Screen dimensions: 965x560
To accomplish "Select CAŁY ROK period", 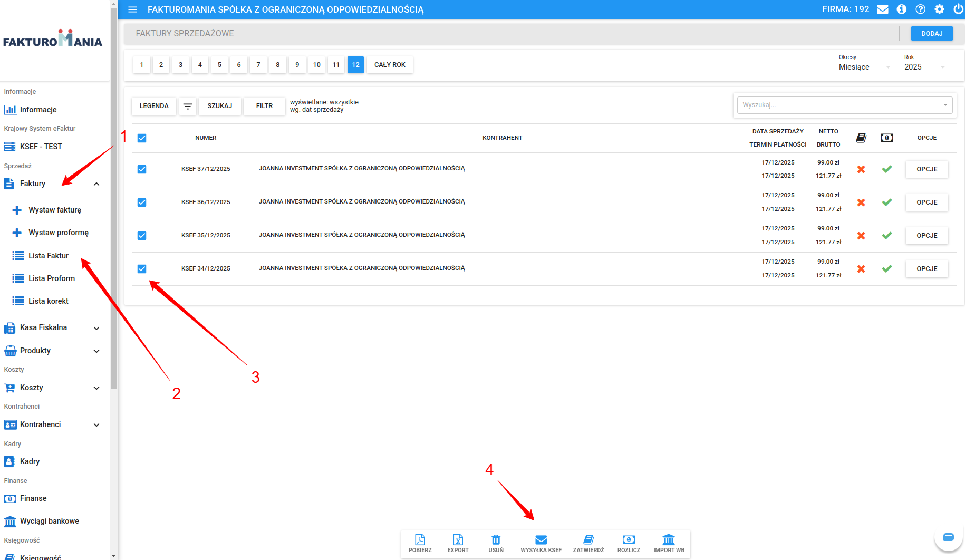I will tap(390, 65).
